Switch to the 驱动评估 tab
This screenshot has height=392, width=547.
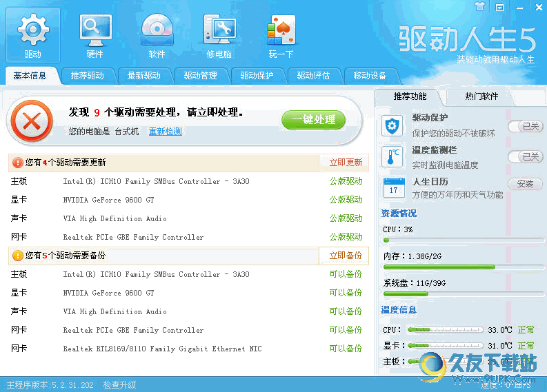[x=313, y=76]
